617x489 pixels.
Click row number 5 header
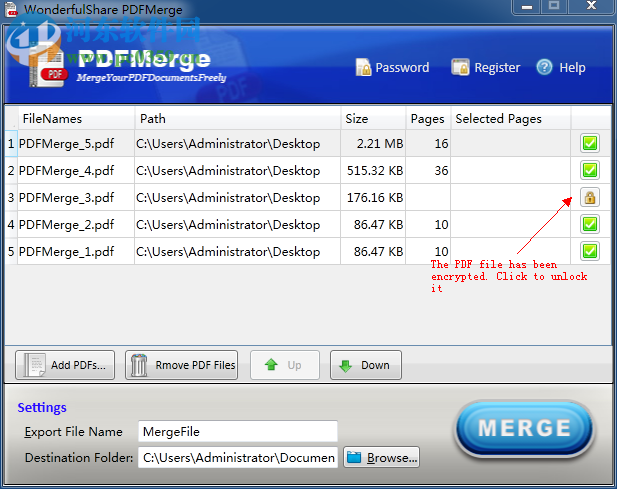click(11, 251)
